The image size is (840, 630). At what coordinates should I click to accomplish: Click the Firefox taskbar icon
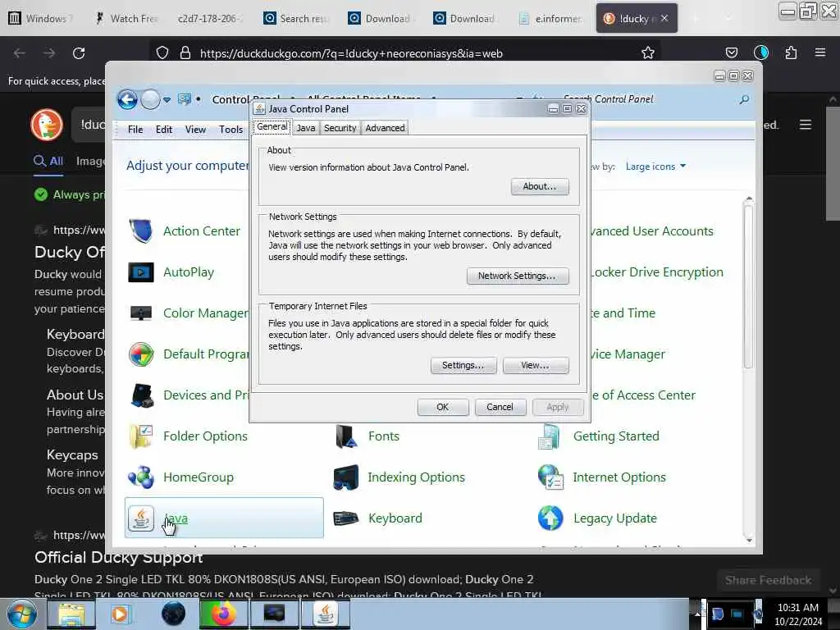point(223,614)
